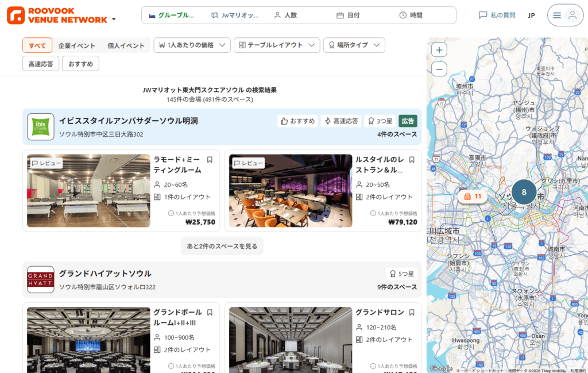This screenshot has height=373, width=588.
Task: Open the 時間 time picker
Action: (411, 16)
